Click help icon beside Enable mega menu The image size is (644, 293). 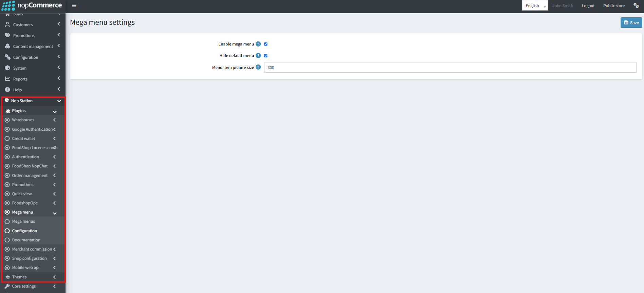[258, 44]
